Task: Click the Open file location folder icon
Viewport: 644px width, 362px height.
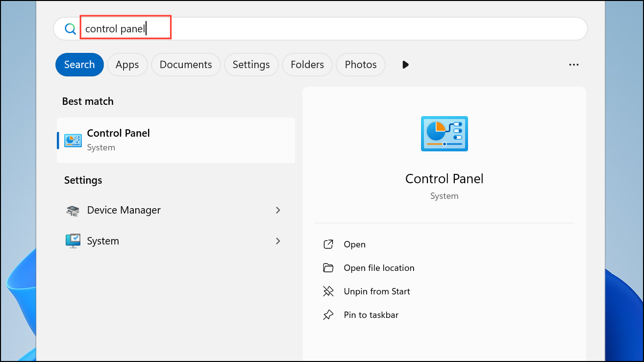Action: [328, 268]
